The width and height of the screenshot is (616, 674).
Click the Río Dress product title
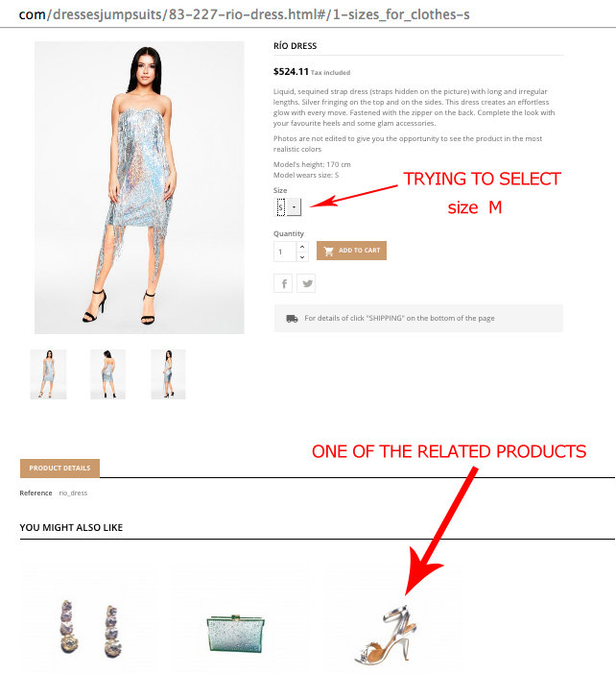click(x=296, y=46)
